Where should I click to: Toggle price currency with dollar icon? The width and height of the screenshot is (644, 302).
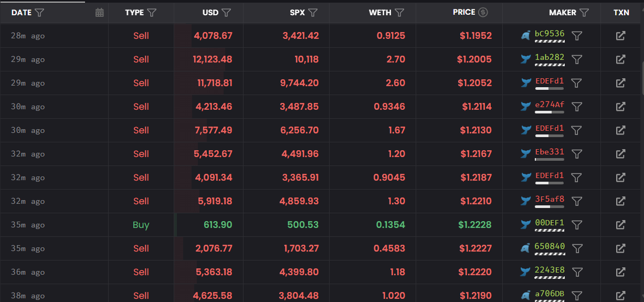483,12
